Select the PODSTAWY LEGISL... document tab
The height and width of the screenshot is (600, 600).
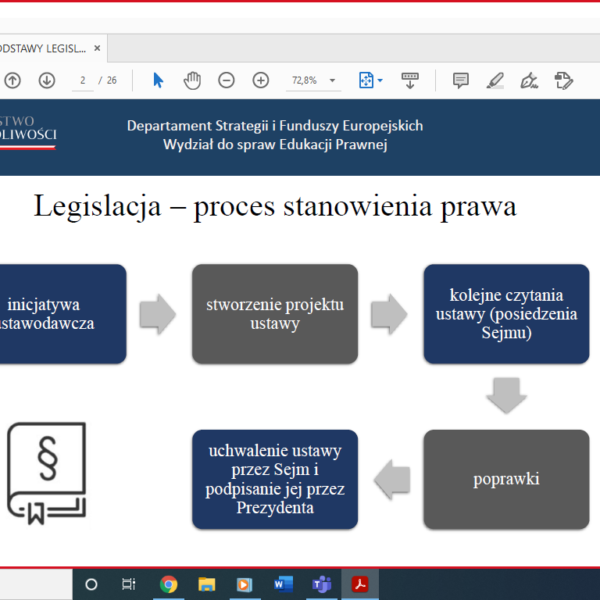tap(53, 48)
